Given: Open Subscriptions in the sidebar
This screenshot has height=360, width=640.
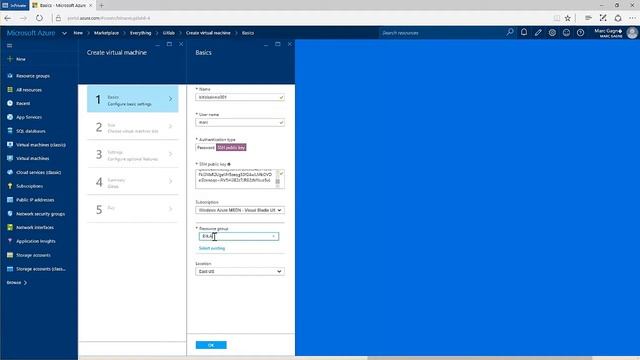Looking at the screenshot, I should [29, 186].
